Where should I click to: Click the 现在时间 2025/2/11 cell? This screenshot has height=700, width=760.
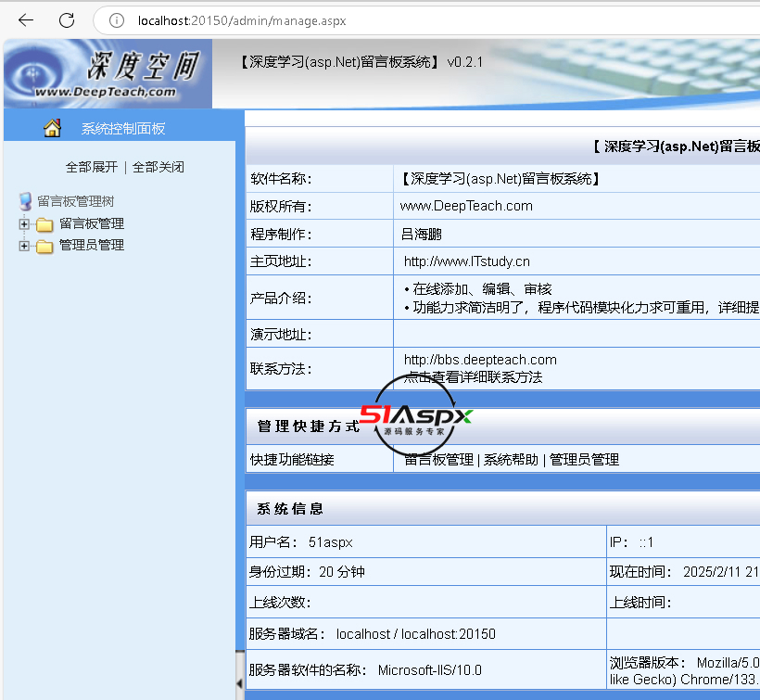pyautogui.click(x=683, y=572)
